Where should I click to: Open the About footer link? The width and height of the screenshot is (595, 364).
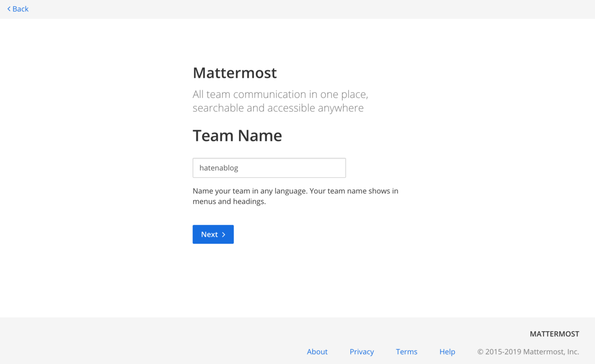[317, 352]
